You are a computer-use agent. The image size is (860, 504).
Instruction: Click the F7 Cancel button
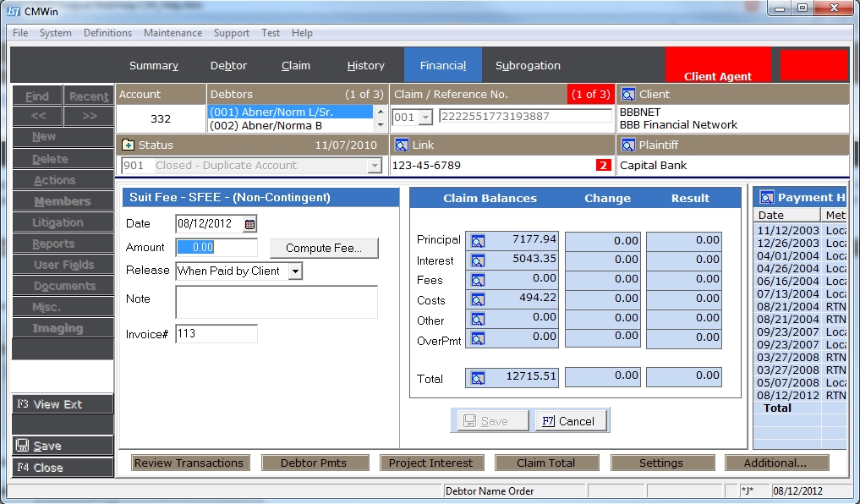coord(571,420)
